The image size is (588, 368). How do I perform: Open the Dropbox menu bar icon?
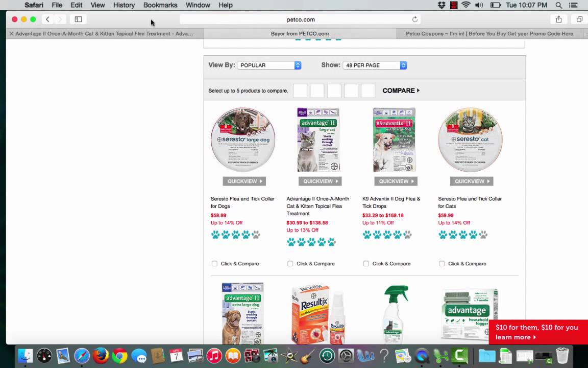coord(442,5)
